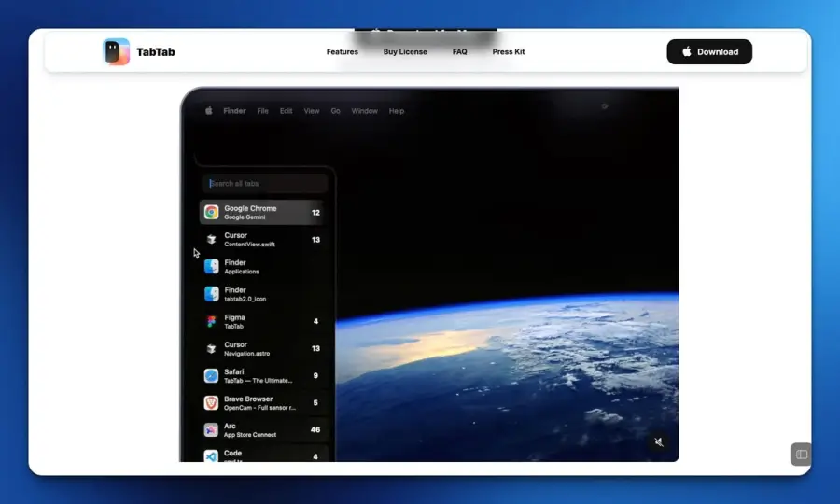Screen dimensions: 840x504
Task: Click the Search all tabs field
Action: [x=265, y=183]
